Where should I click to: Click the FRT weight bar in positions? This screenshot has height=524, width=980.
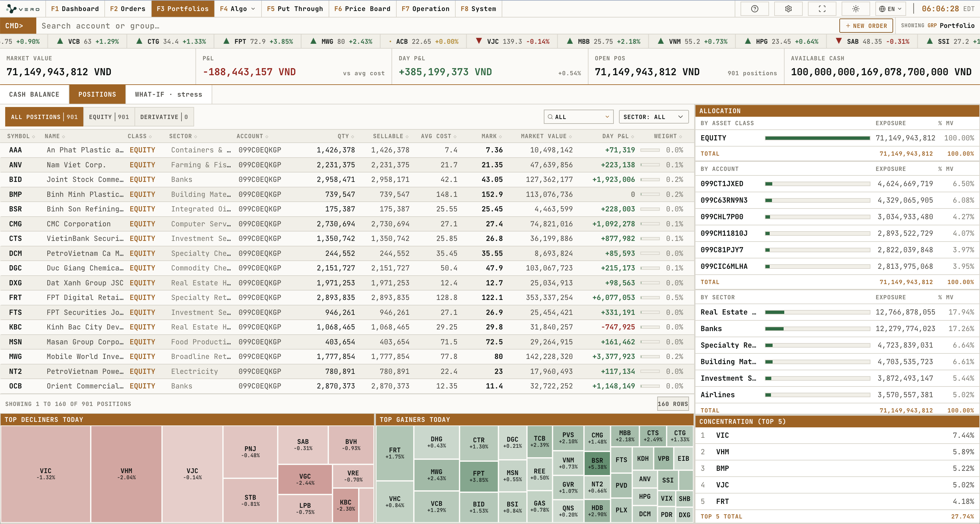point(650,298)
